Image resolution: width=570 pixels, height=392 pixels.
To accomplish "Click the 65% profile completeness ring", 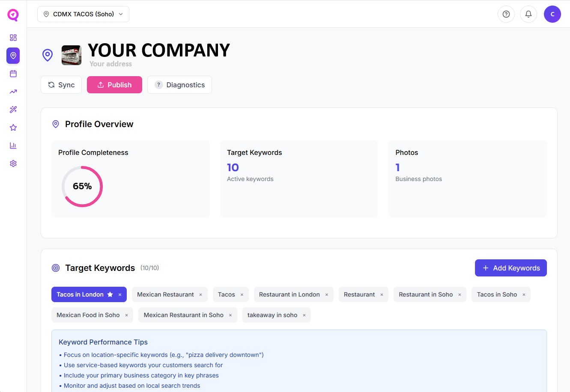I will (82, 186).
